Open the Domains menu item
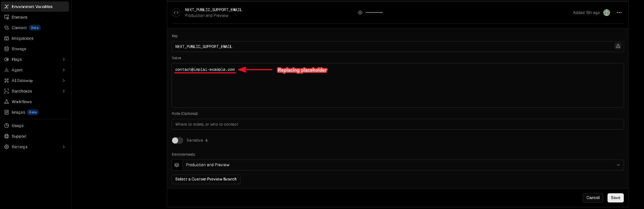The image size is (644, 209). click(x=35, y=17)
